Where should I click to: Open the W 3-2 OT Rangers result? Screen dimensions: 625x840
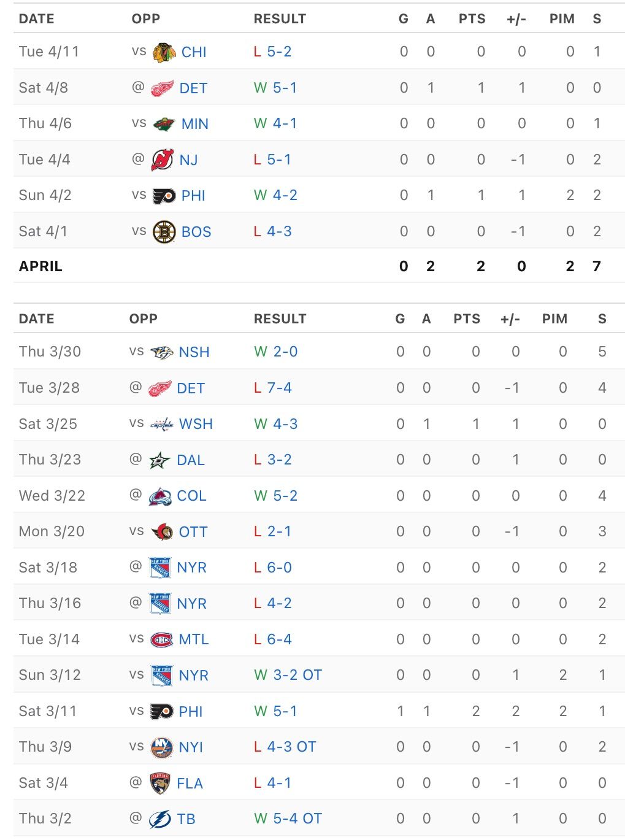288,675
